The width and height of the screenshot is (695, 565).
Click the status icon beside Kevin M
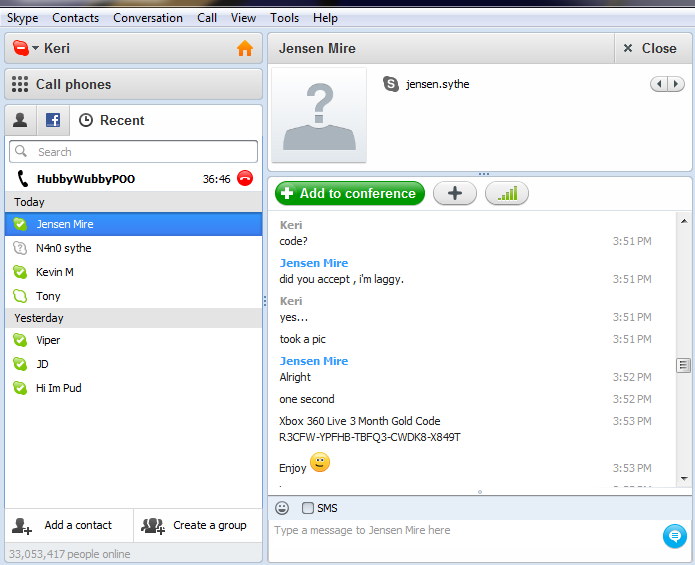point(20,272)
